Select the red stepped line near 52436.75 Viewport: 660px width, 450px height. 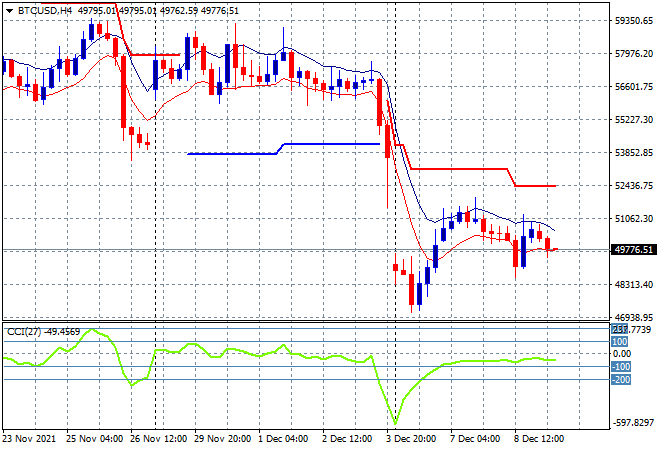click(x=535, y=186)
